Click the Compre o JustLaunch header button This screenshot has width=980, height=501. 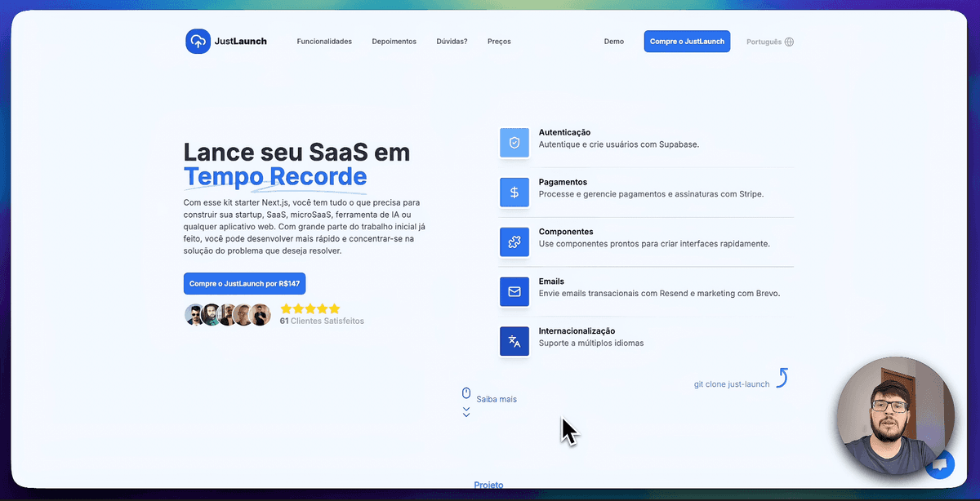(x=687, y=42)
